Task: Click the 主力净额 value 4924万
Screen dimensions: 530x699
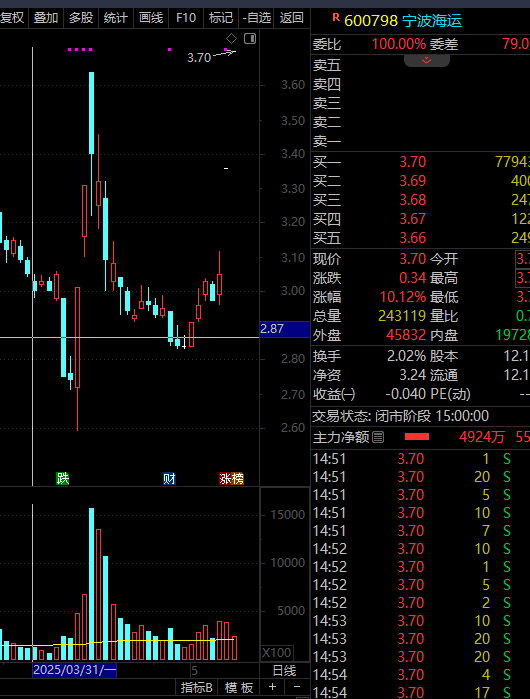Action: (x=481, y=437)
